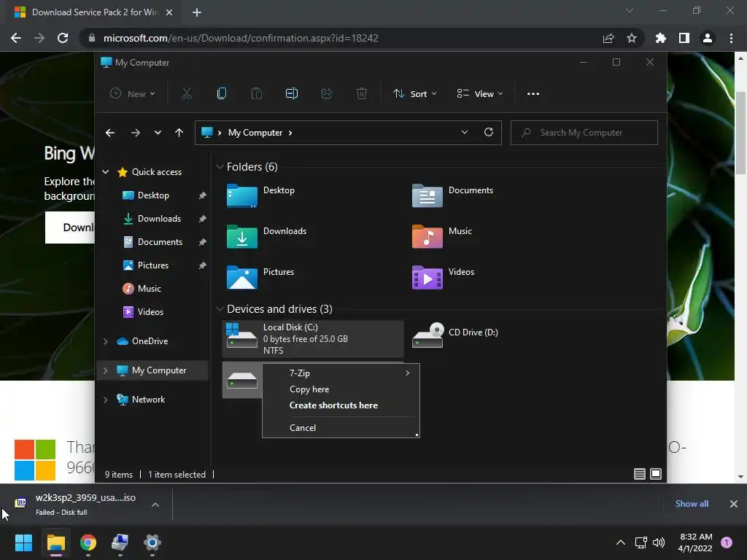The height and width of the screenshot is (560, 747).
Task: Select Local Disk (C:) drive
Action: 313,338
